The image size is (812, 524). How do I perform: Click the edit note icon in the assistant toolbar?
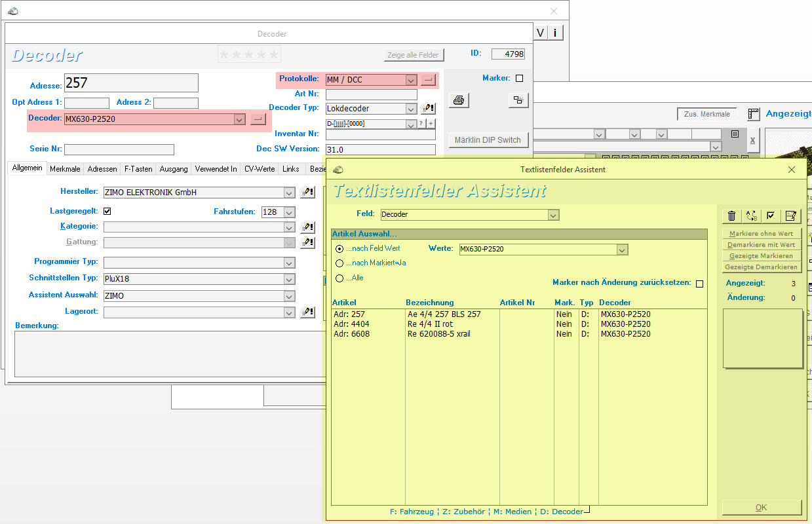(x=790, y=215)
